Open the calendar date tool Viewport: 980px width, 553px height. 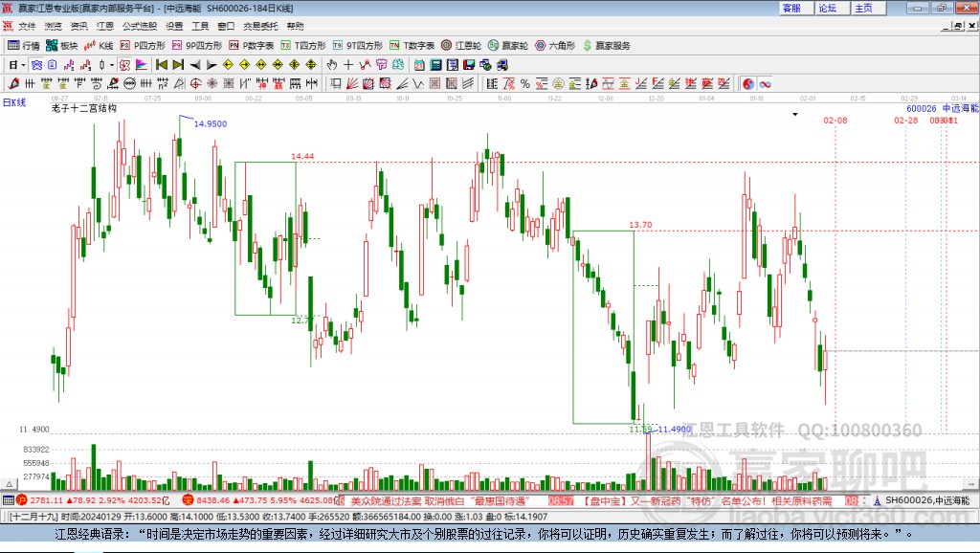(x=419, y=64)
